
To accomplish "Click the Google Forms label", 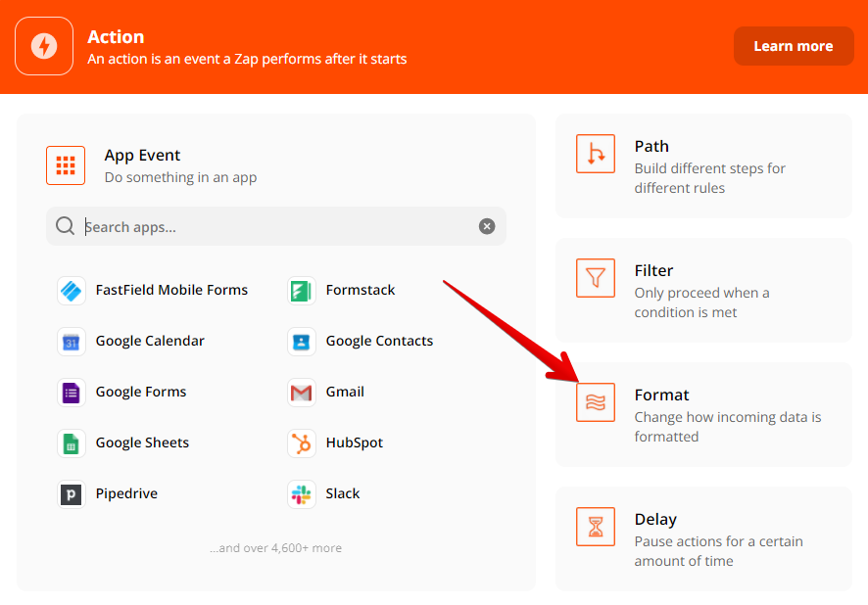I will (141, 392).
